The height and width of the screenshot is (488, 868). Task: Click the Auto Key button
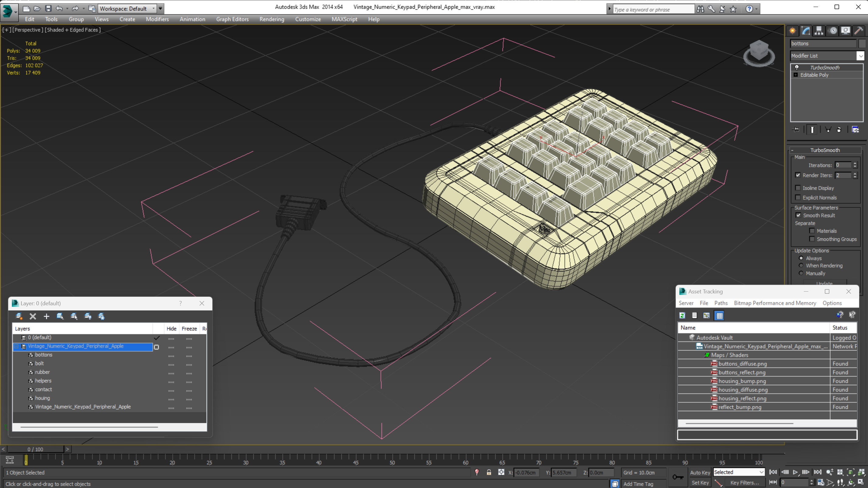pos(700,472)
